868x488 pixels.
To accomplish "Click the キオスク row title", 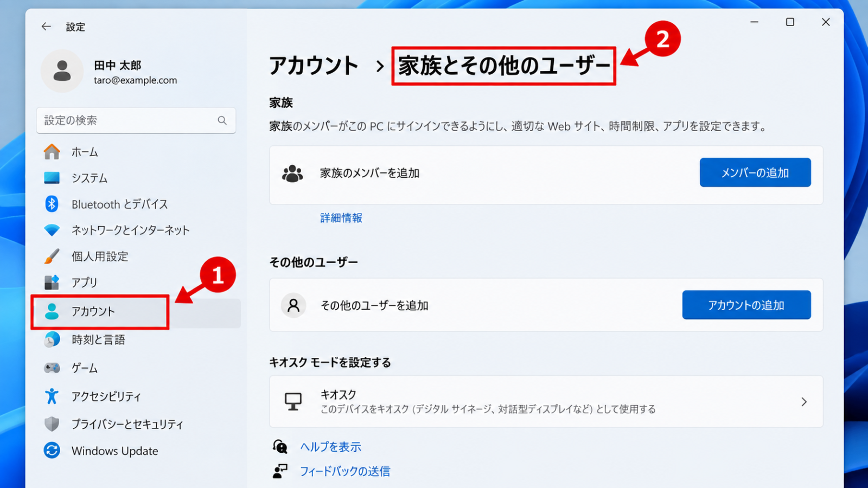I will click(x=339, y=394).
